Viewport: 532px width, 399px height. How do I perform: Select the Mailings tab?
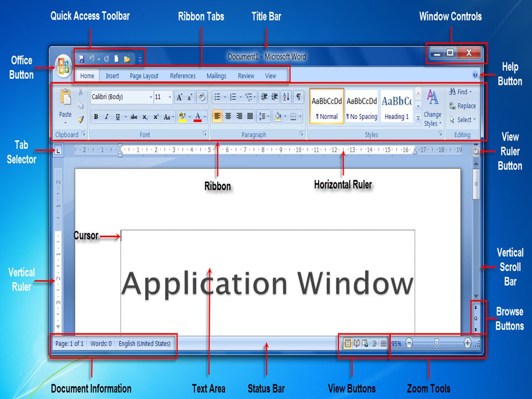[216, 76]
